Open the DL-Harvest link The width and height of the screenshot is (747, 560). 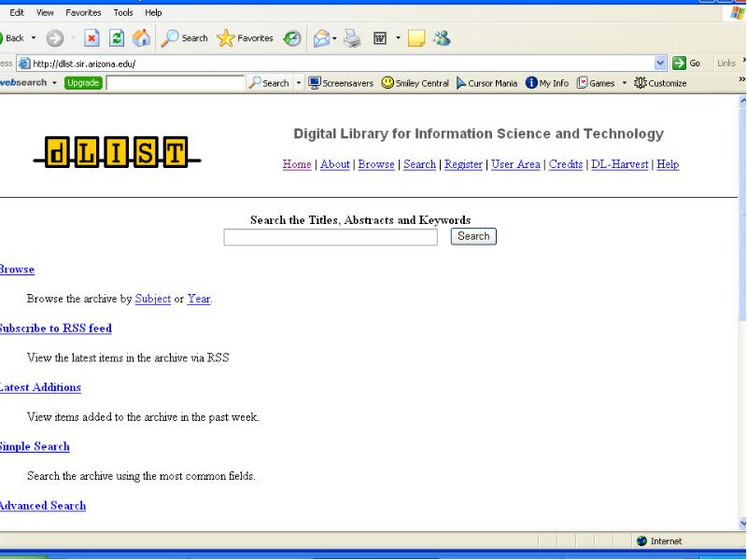tap(620, 164)
